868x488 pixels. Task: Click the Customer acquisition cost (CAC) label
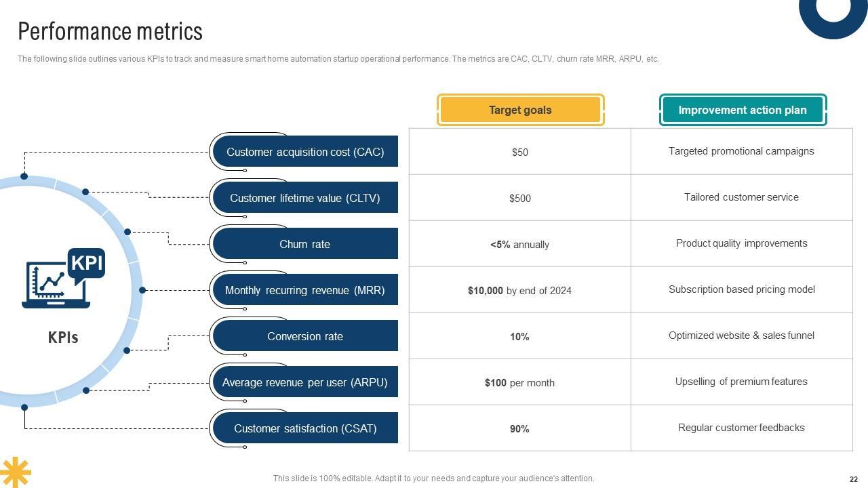tap(305, 152)
